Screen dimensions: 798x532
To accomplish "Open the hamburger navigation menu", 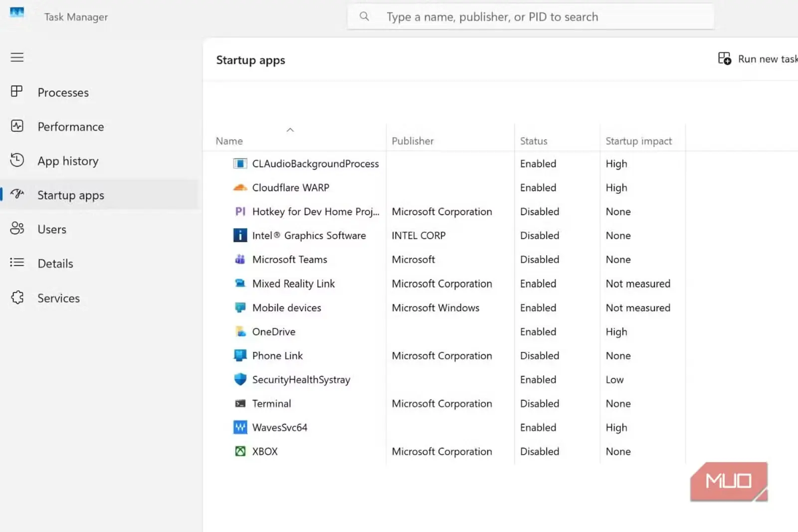I will click(x=17, y=57).
